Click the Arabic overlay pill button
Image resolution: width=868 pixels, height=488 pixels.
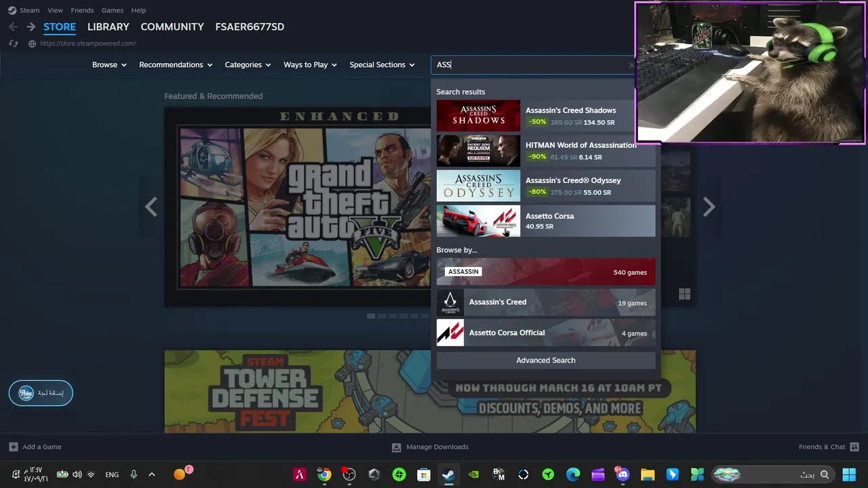41,393
